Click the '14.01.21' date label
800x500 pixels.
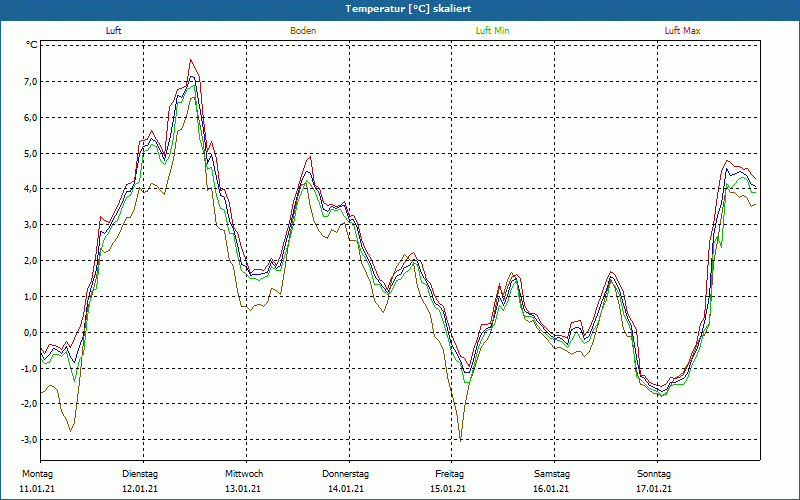346,489
